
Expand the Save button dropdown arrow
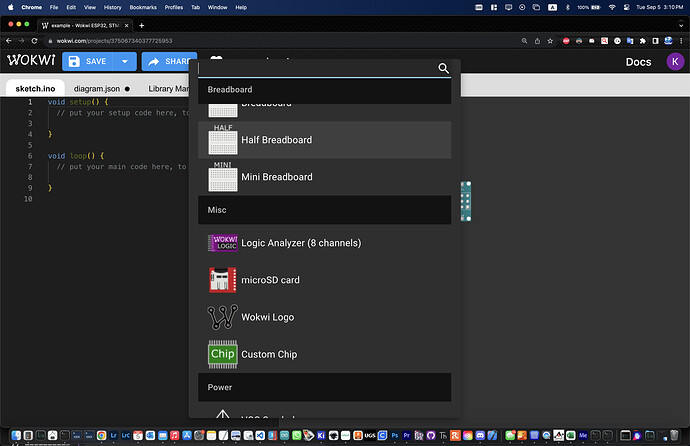tap(125, 62)
